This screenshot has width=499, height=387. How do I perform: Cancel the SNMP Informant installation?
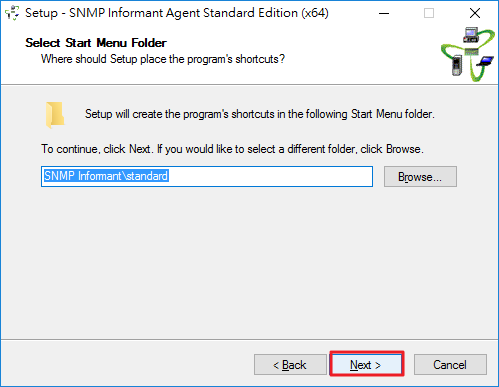[x=450, y=365]
